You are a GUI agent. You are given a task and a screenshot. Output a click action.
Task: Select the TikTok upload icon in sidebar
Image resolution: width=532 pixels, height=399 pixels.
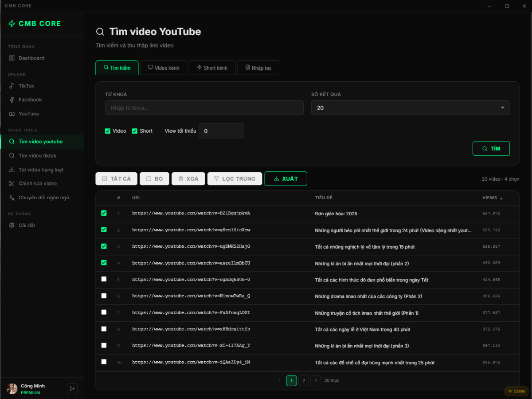click(12, 86)
